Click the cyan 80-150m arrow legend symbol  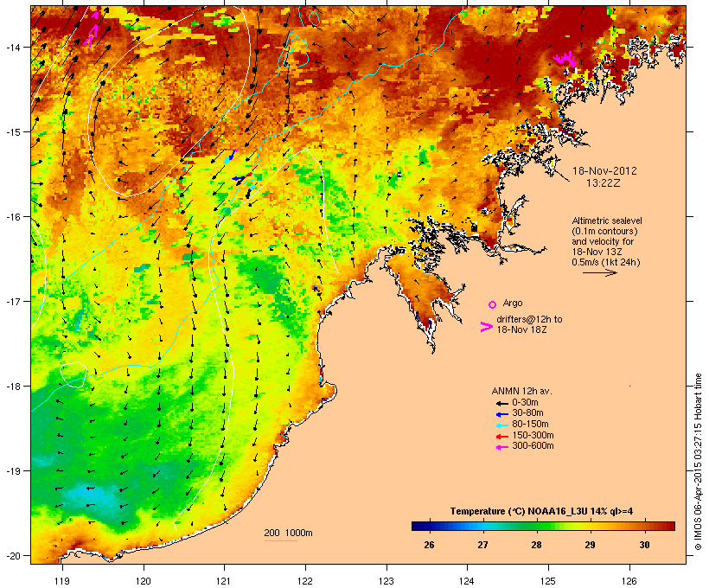501,425
